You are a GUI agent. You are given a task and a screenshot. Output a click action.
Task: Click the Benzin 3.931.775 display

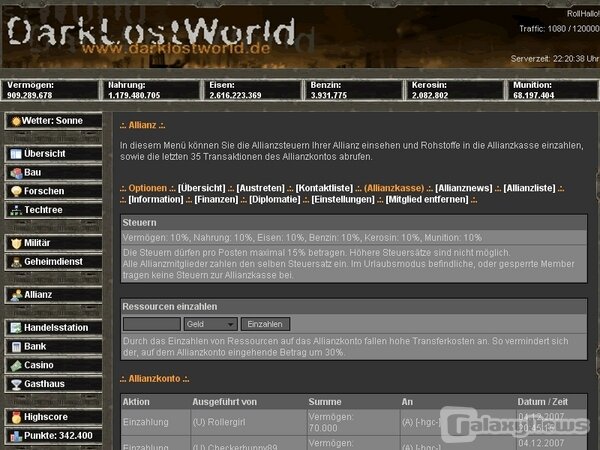354,90
